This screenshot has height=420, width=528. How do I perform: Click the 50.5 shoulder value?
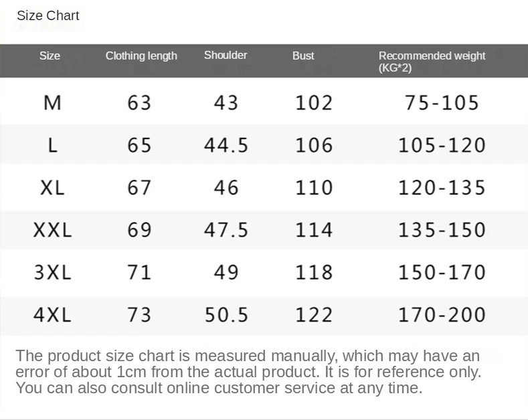pos(226,314)
